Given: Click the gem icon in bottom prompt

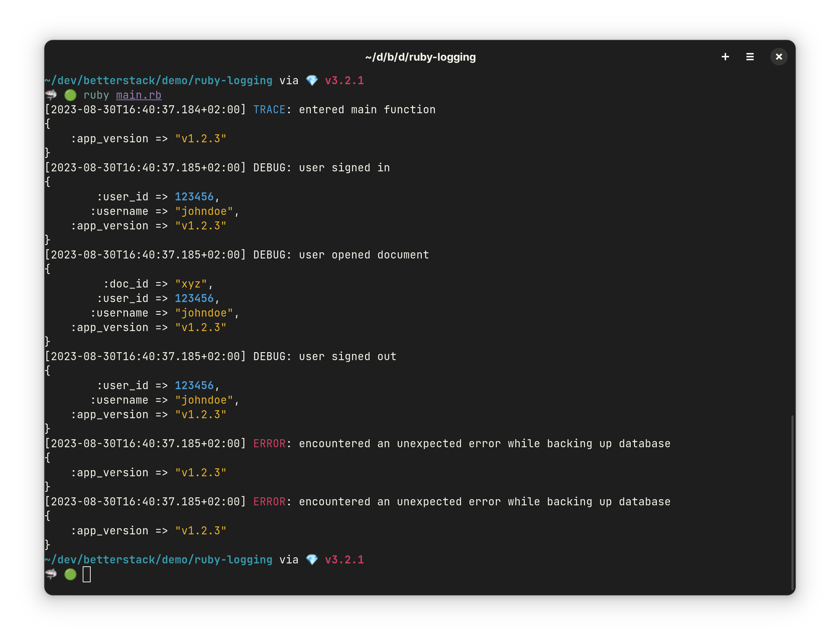Looking at the screenshot, I should (x=312, y=560).
